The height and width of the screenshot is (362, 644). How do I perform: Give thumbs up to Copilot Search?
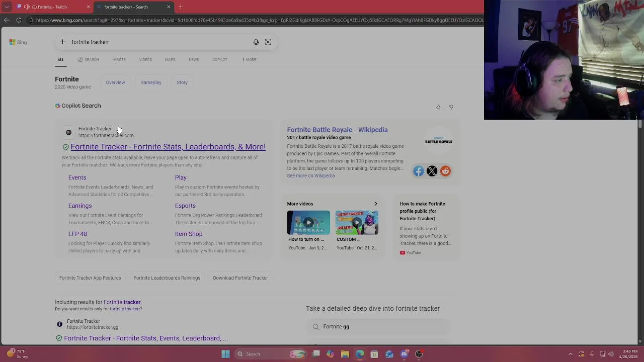click(x=438, y=107)
